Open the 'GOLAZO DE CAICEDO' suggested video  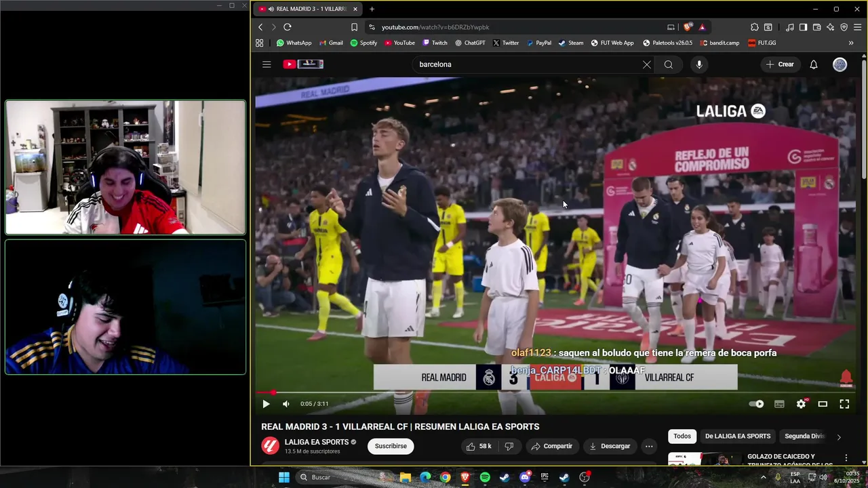pyautogui.click(x=790, y=460)
